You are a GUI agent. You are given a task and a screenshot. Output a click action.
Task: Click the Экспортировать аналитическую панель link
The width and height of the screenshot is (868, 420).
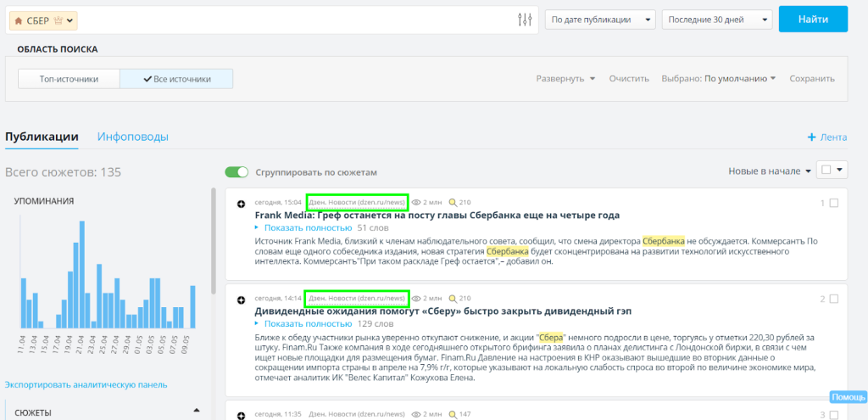click(86, 384)
